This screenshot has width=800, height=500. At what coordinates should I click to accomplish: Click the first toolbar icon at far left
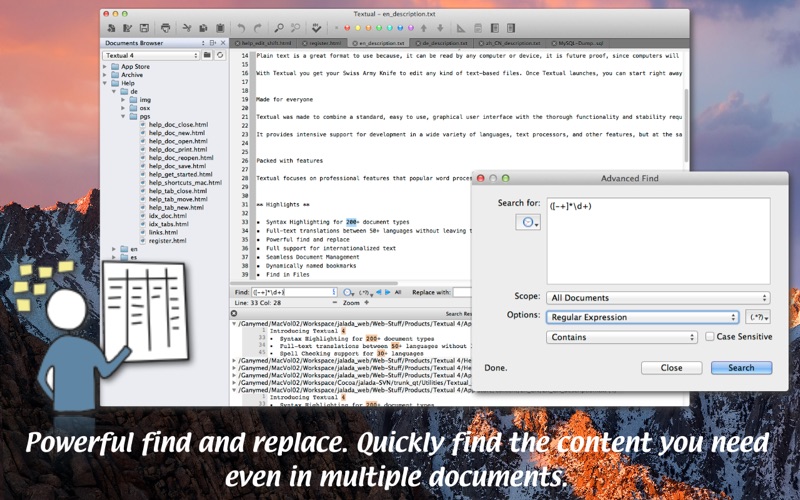coord(111,28)
